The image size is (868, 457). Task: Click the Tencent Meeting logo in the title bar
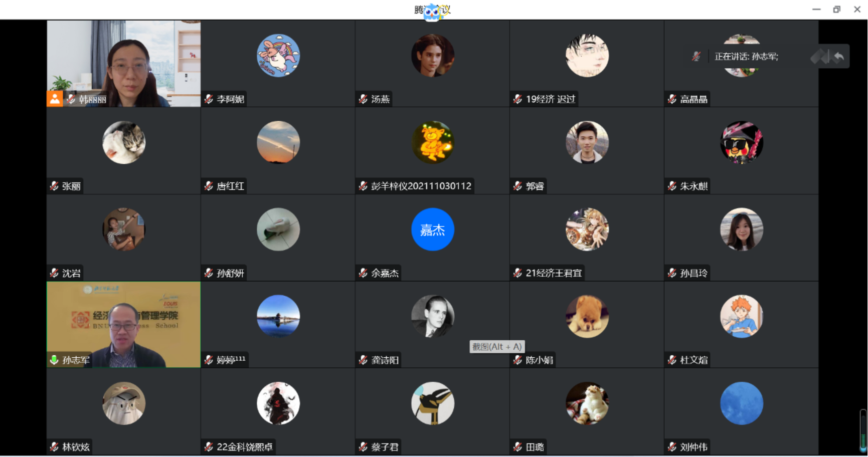click(x=432, y=11)
